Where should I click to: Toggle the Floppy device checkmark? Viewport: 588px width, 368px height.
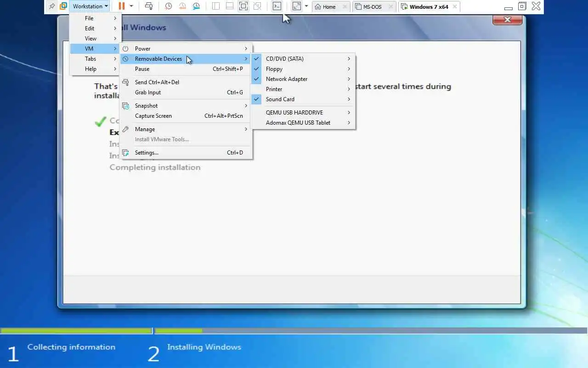point(257,69)
